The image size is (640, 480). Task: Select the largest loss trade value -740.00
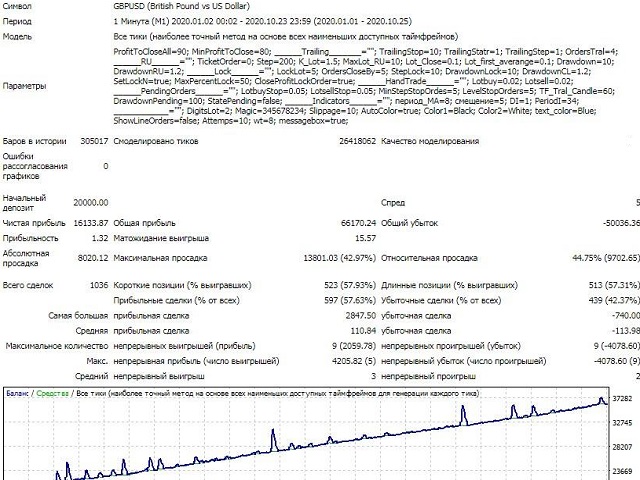pyautogui.click(x=626, y=316)
